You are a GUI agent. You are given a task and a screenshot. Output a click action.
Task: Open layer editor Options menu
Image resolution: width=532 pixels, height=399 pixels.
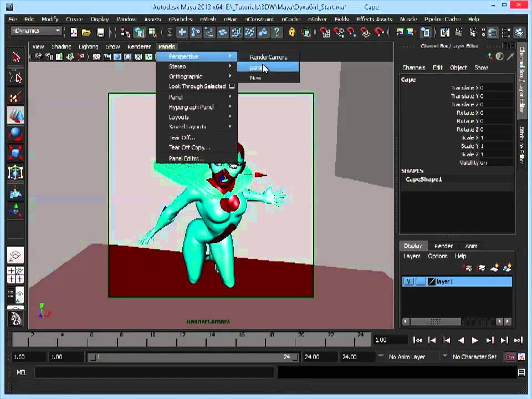tap(437, 256)
